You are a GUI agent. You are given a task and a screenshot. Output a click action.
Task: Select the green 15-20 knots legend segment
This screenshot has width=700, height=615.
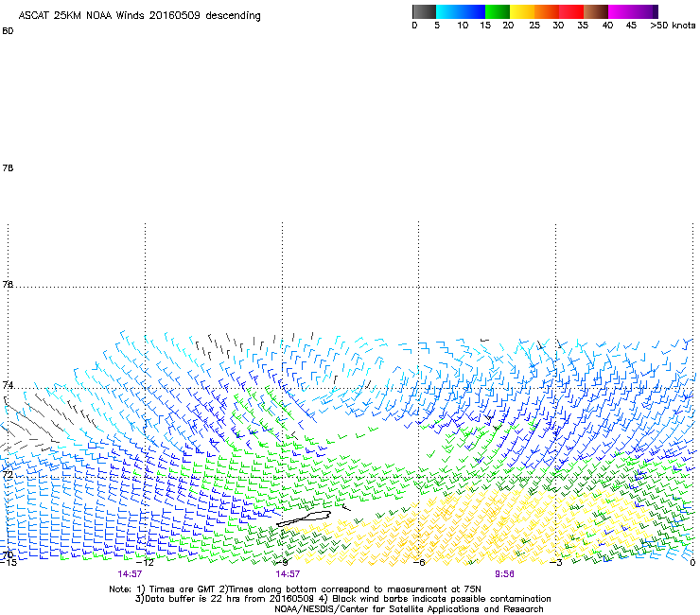[x=498, y=11]
